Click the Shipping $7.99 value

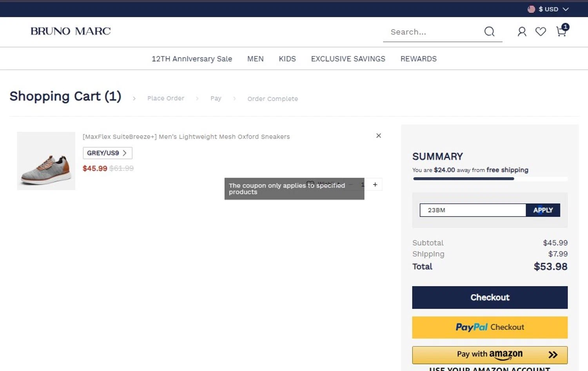tap(558, 254)
